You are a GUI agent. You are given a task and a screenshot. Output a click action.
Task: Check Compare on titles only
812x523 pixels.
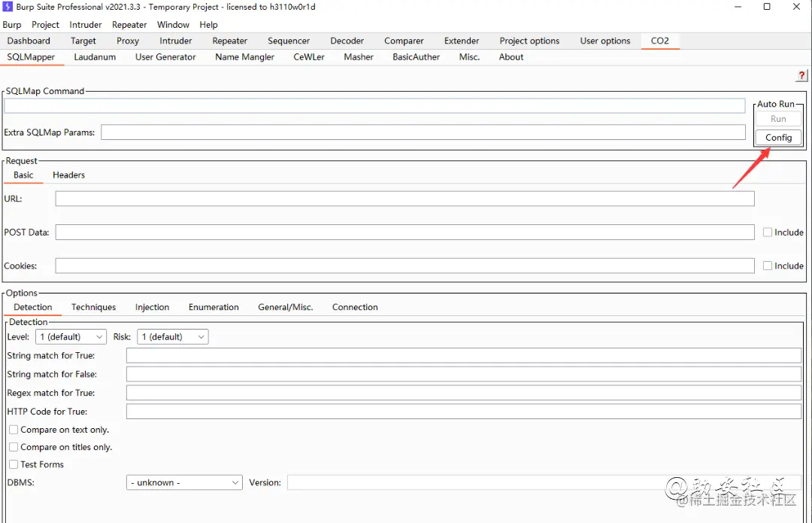pos(14,447)
